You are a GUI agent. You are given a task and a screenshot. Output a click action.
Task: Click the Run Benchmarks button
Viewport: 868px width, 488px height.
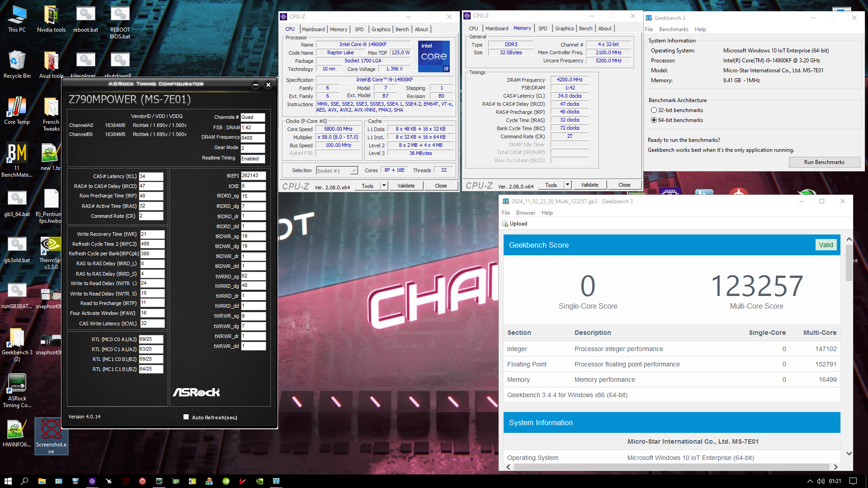824,162
